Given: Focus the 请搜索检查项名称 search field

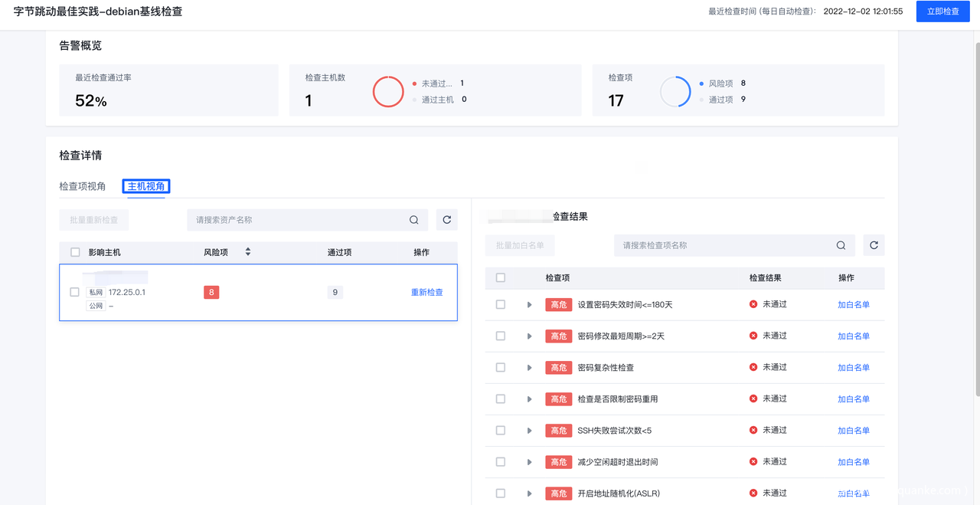Looking at the screenshot, I should click(724, 245).
